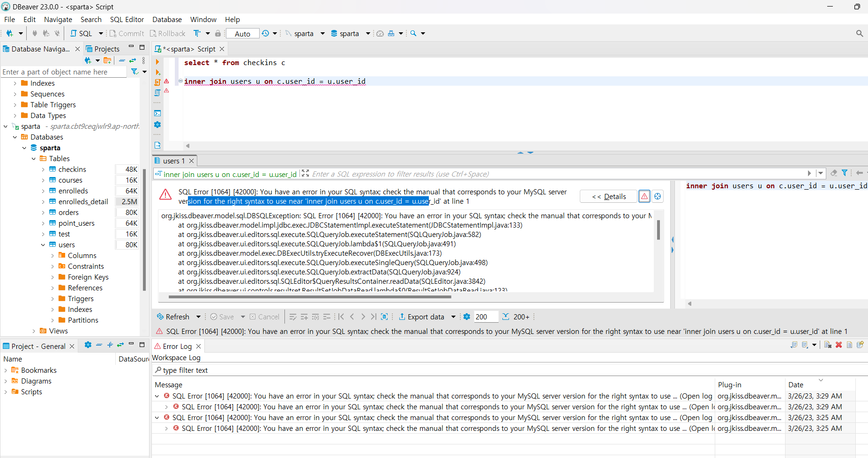Screen dimensions: 868x458
Task: Click the New Database Connection toolbar icon
Action: pos(9,33)
